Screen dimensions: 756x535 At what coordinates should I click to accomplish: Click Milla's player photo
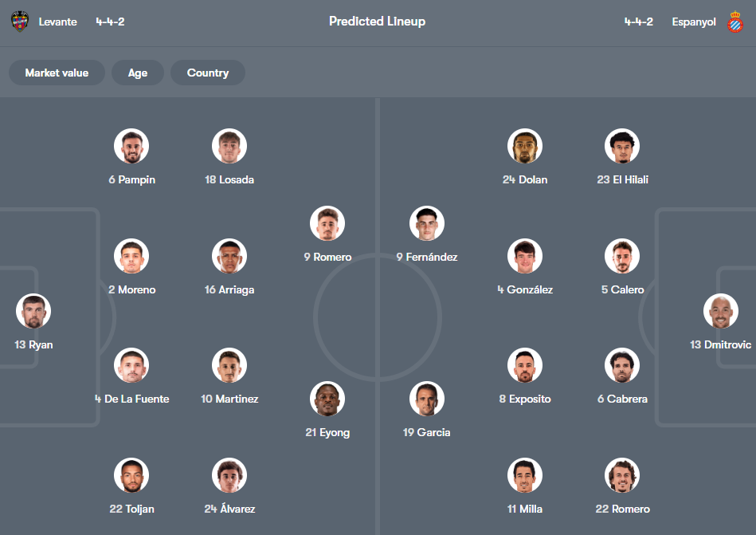(x=525, y=474)
